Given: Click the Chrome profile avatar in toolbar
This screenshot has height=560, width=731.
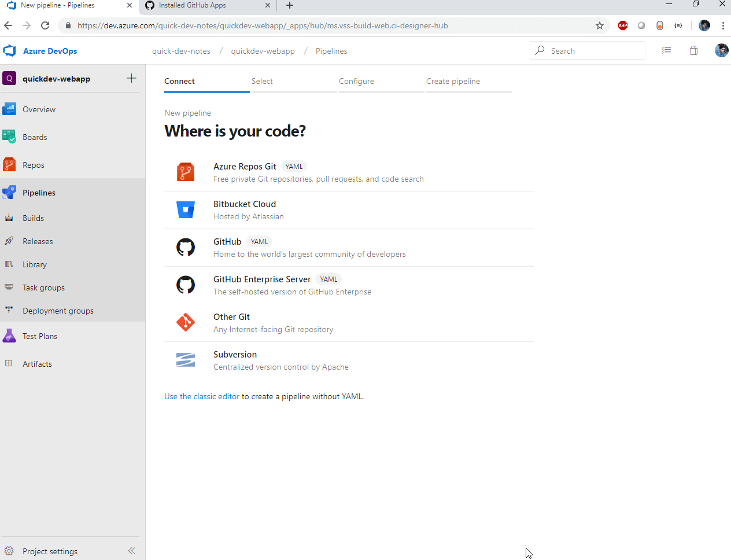Looking at the screenshot, I should tap(704, 25).
